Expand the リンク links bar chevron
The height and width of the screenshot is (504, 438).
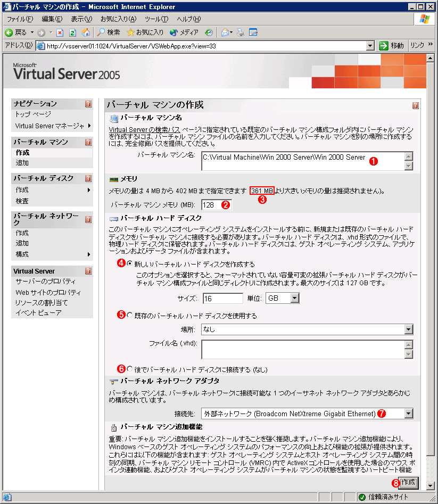(x=431, y=45)
